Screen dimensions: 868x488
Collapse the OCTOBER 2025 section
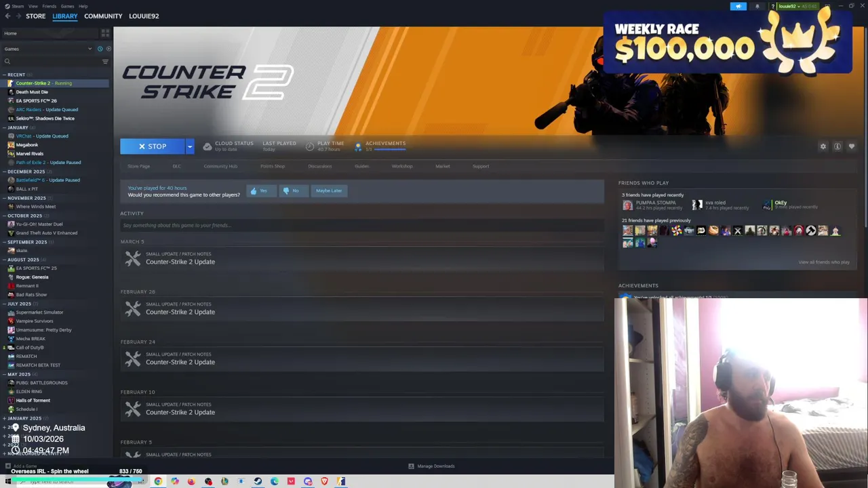coord(4,216)
